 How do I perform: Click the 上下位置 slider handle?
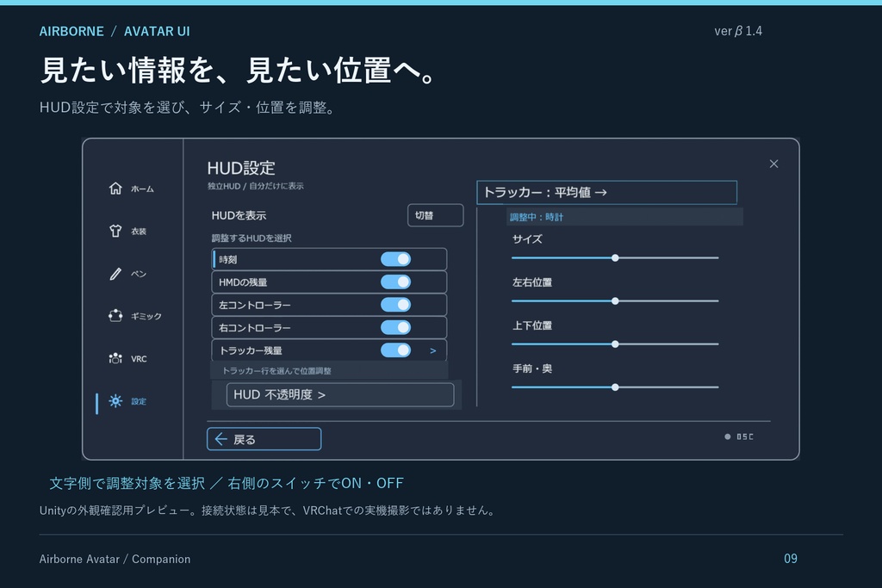(615, 344)
